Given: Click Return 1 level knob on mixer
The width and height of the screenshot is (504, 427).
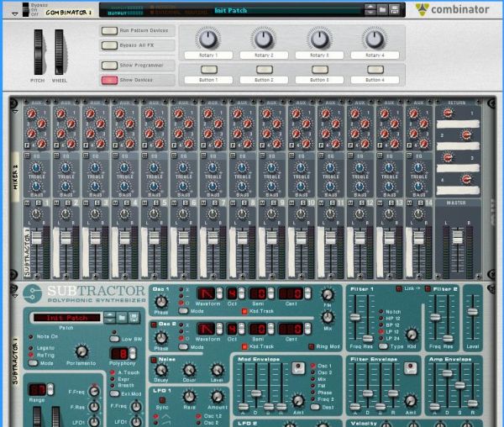Looking at the screenshot, I should [448, 113].
